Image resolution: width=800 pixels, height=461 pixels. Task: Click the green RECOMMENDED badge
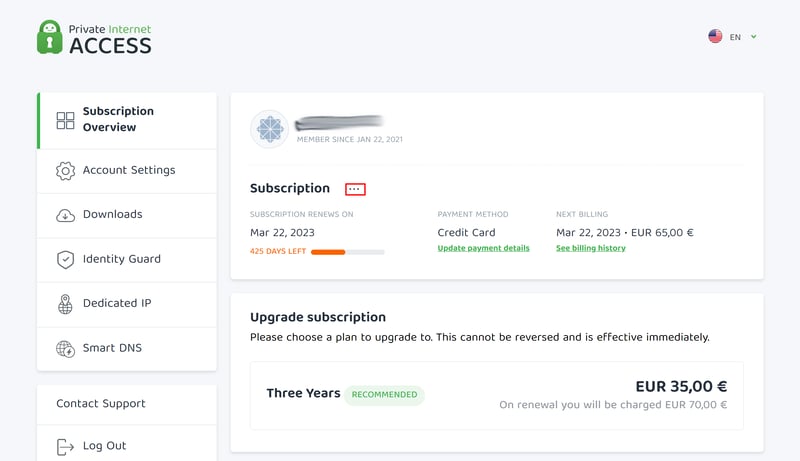384,395
